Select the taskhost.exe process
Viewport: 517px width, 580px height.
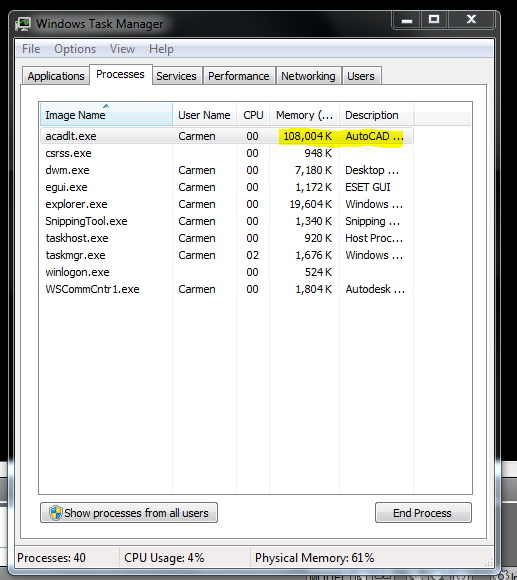pos(227,238)
